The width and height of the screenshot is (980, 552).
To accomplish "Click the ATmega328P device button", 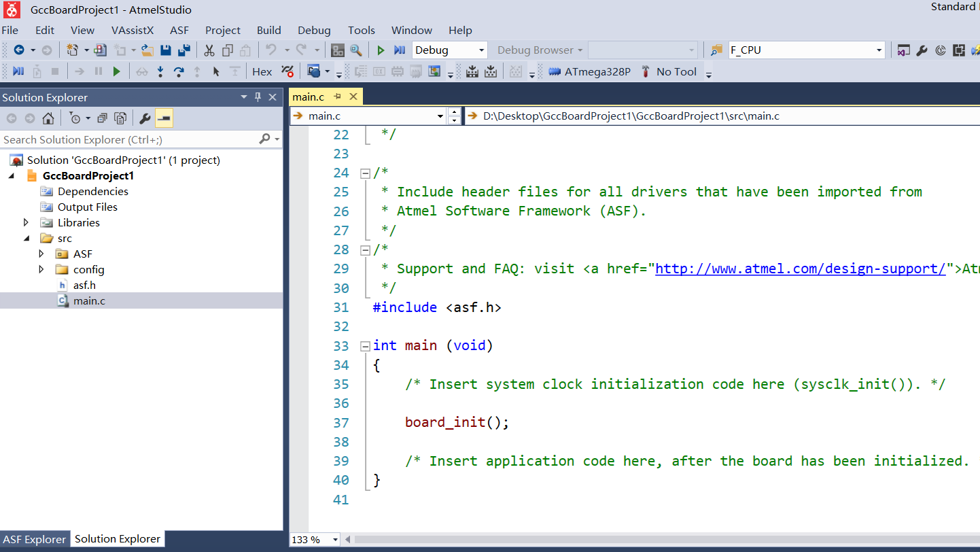I will click(x=590, y=71).
